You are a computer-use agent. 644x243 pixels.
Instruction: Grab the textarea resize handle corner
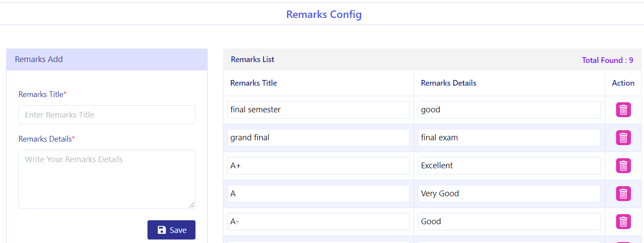pos(192,205)
